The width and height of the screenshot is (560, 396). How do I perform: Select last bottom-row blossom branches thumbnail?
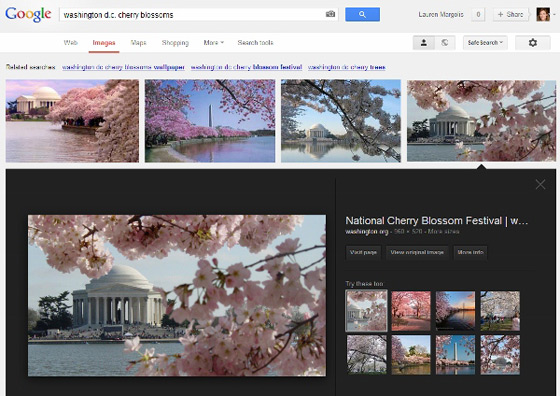coord(500,355)
